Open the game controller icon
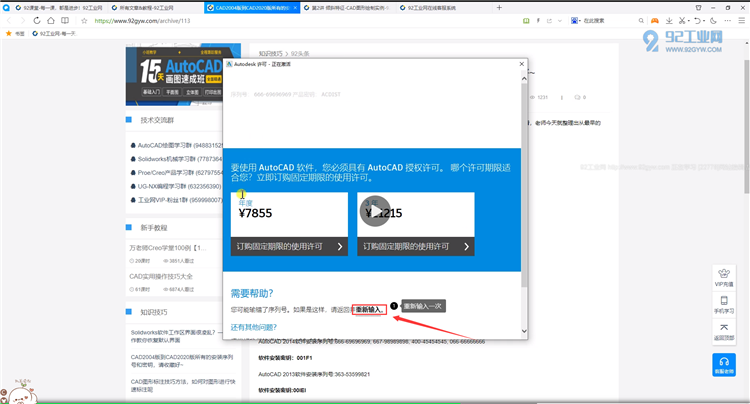Viewport: 750px width, 404px height. coord(654,21)
